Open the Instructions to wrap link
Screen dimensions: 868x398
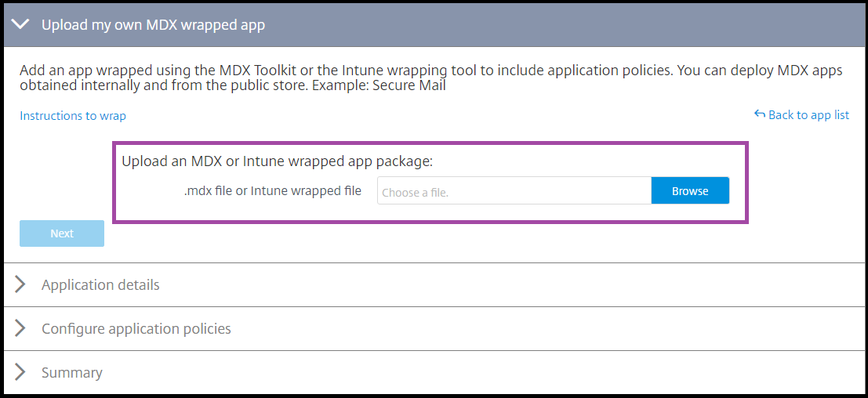[x=73, y=116]
